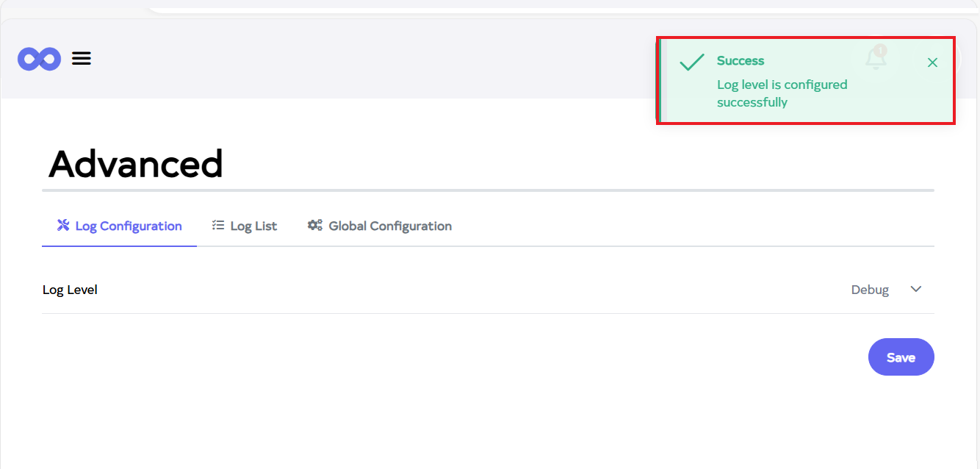980x469 pixels.
Task: Click the checklist icon beside Log List
Action: click(x=218, y=226)
